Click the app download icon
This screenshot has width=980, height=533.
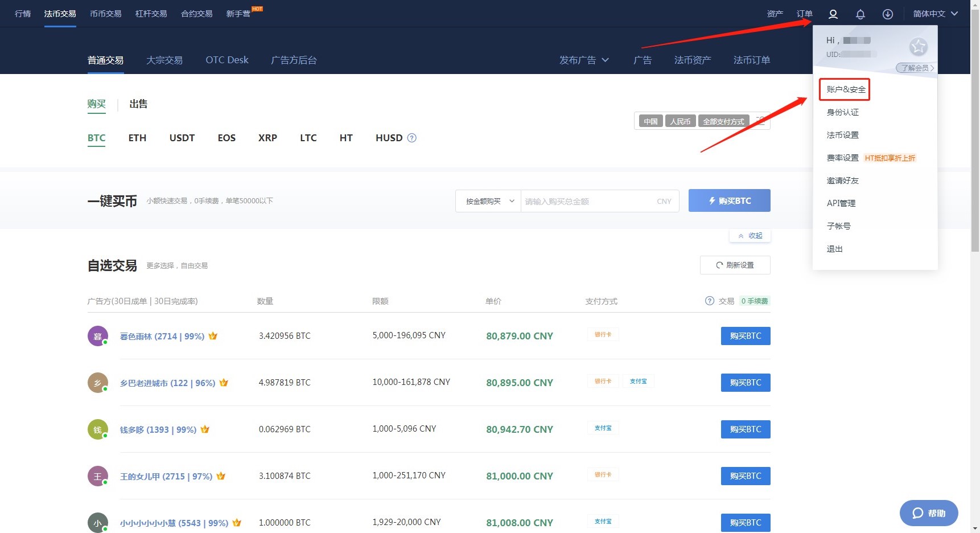[x=887, y=14]
